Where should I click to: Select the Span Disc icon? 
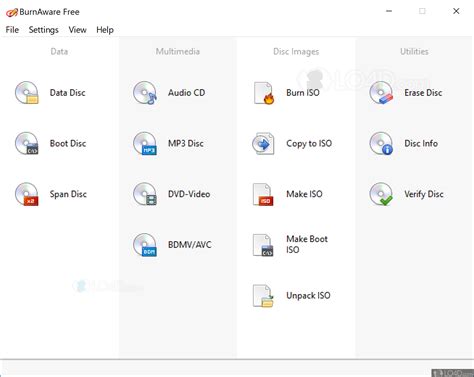pyautogui.click(x=27, y=194)
